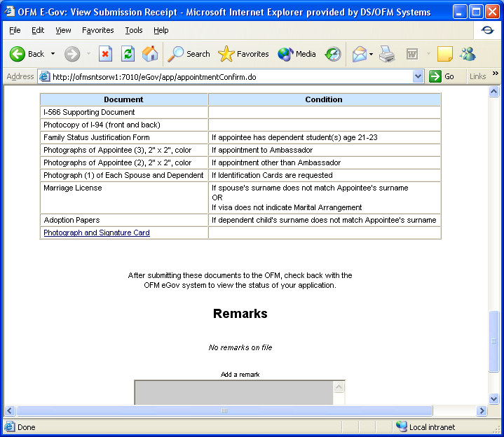This screenshot has height=437, width=504.
Task: Open the Media toolbar button
Action: click(x=297, y=54)
